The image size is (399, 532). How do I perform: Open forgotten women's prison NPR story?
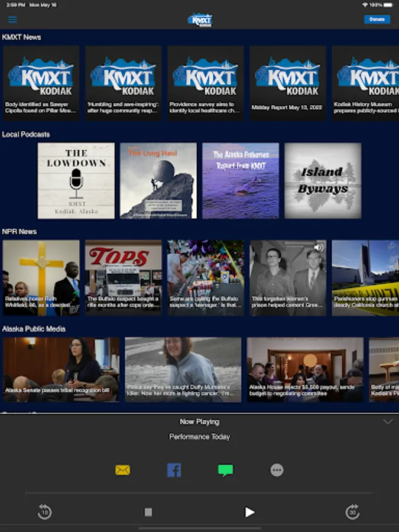point(288,278)
